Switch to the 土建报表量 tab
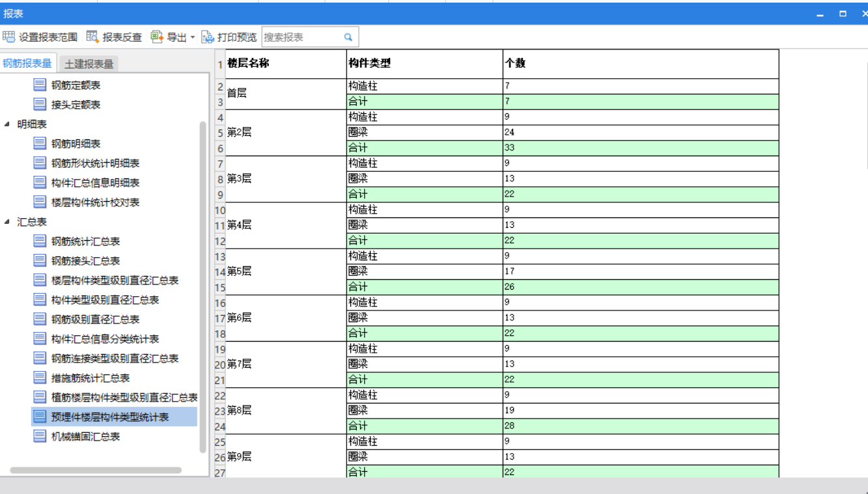Screen dimensions: 868x494 pyautogui.click(x=89, y=64)
